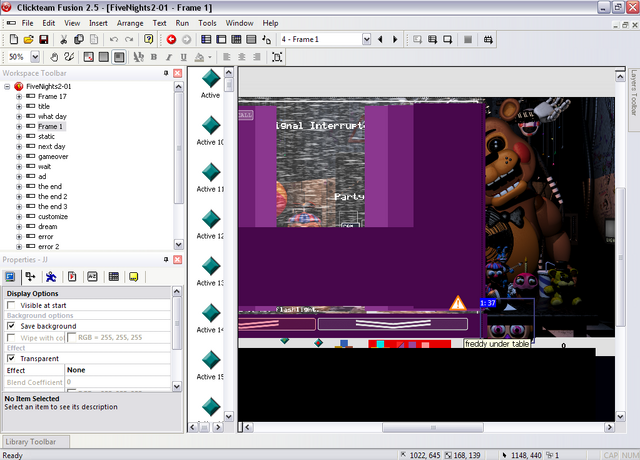Save the application with the floppy icon

(44, 39)
